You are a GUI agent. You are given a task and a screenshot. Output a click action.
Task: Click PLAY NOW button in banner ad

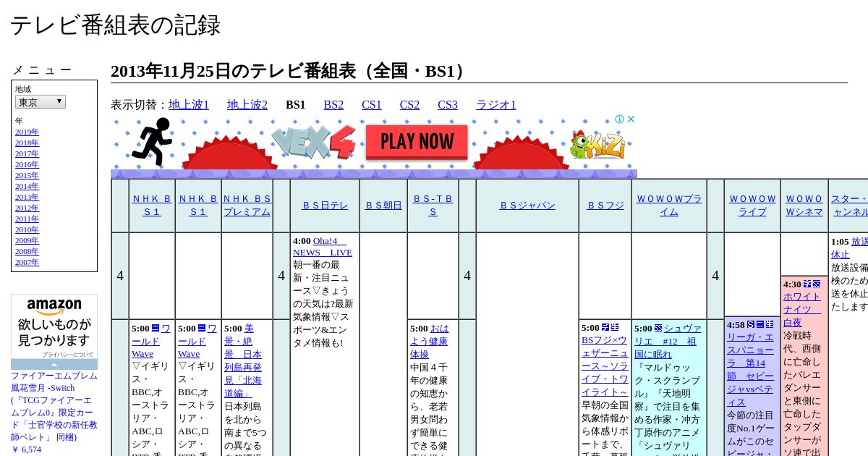(417, 141)
